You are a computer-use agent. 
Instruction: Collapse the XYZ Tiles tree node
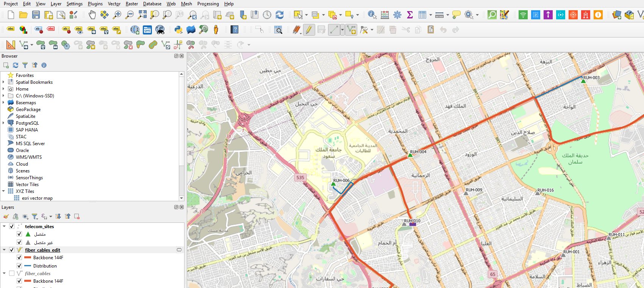coord(4,191)
